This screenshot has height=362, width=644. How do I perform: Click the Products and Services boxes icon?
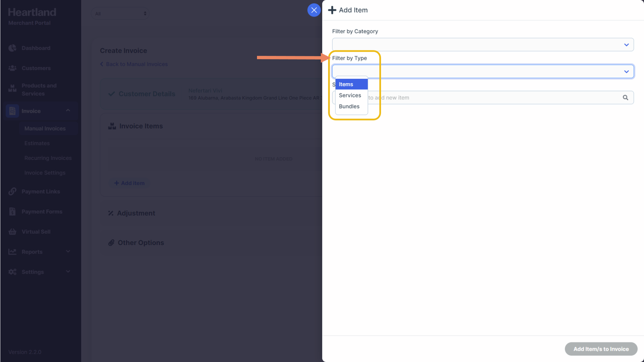pyautogui.click(x=12, y=89)
